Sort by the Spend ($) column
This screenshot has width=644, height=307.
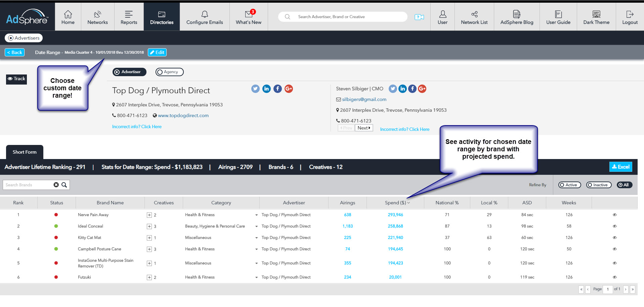(395, 203)
